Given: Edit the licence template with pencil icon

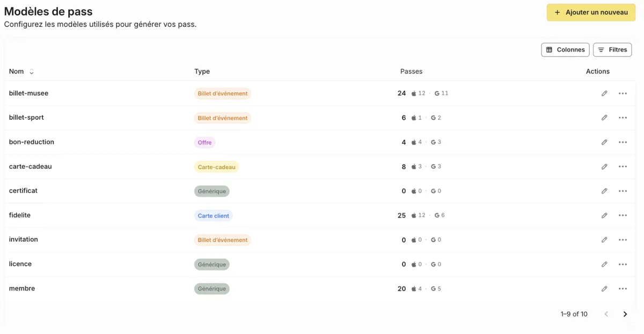Looking at the screenshot, I should pos(604,264).
